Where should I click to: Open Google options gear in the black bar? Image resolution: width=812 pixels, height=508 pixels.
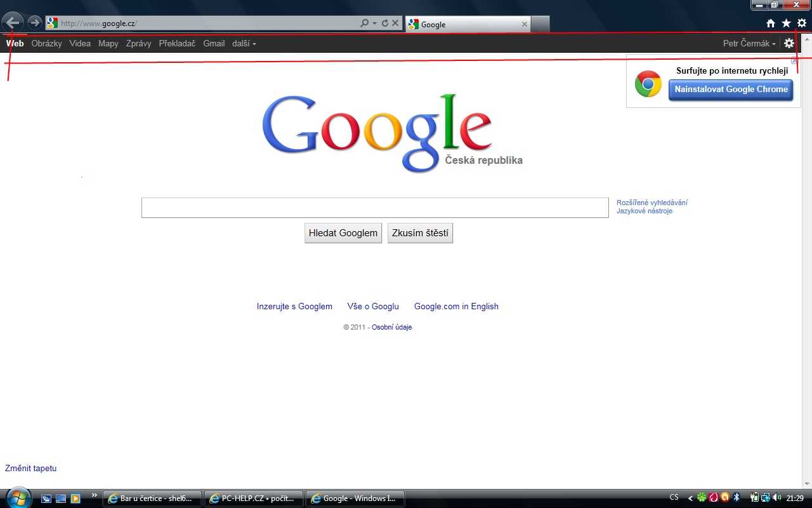789,43
